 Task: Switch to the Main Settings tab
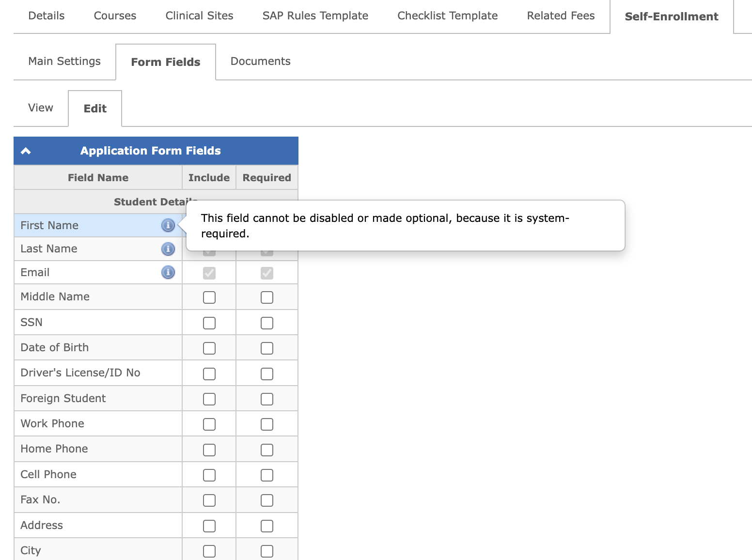tap(64, 62)
